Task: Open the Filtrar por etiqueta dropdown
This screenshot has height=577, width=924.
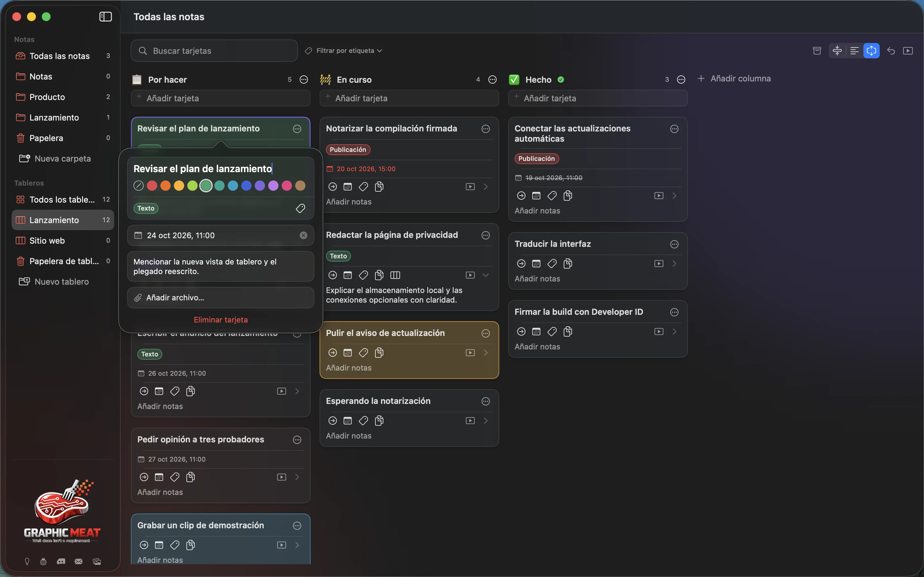Action: coord(344,51)
